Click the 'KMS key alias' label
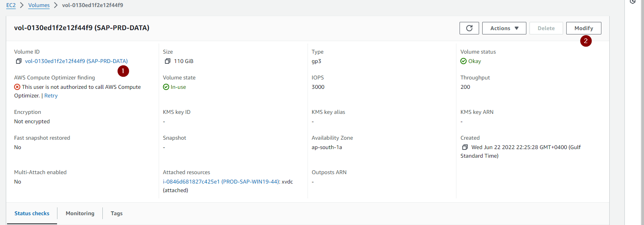Viewport: 644px width, 225px height. [x=328, y=112]
